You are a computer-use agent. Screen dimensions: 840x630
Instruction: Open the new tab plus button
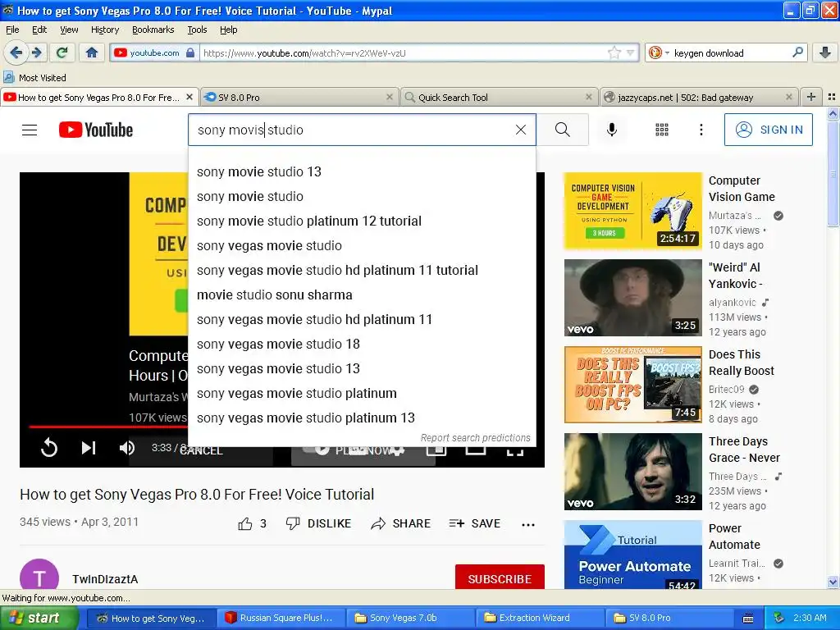tap(811, 97)
